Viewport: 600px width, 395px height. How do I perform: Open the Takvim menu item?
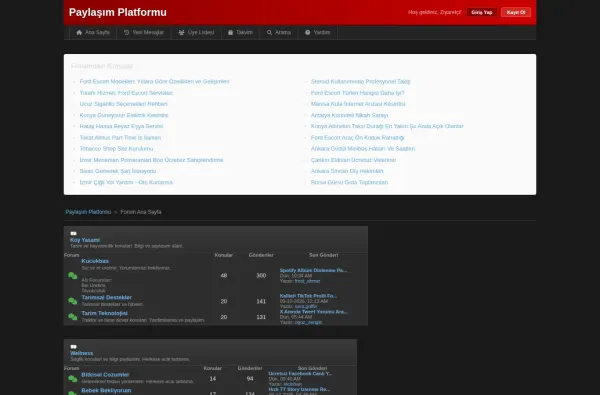pyautogui.click(x=240, y=33)
